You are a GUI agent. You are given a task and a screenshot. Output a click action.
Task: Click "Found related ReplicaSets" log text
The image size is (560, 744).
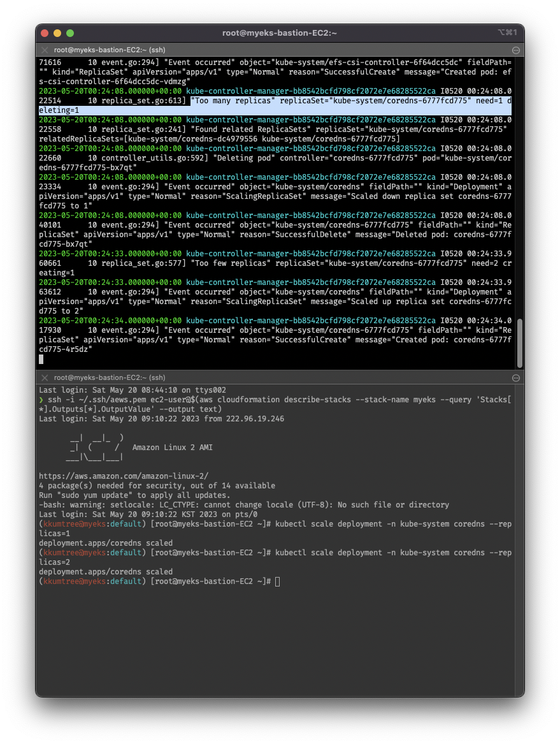click(x=250, y=129)
